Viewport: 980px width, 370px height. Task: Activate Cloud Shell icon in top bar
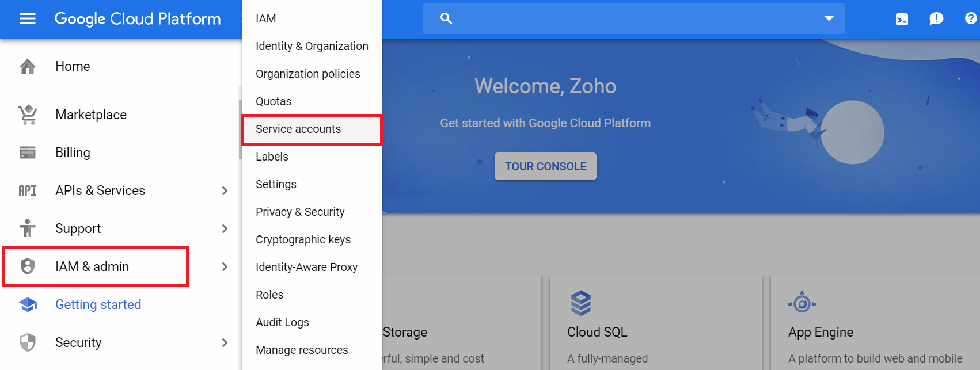tap(902, 20)
